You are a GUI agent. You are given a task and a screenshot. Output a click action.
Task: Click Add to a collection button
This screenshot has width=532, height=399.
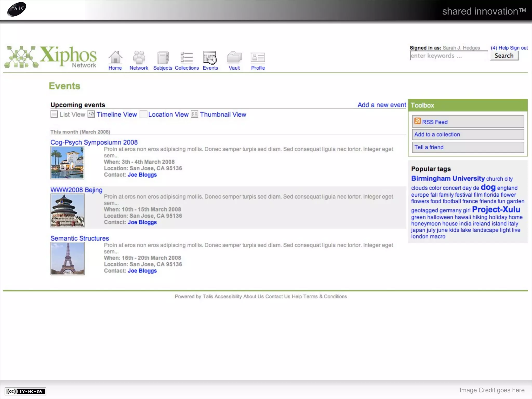[x=468, y=134]
